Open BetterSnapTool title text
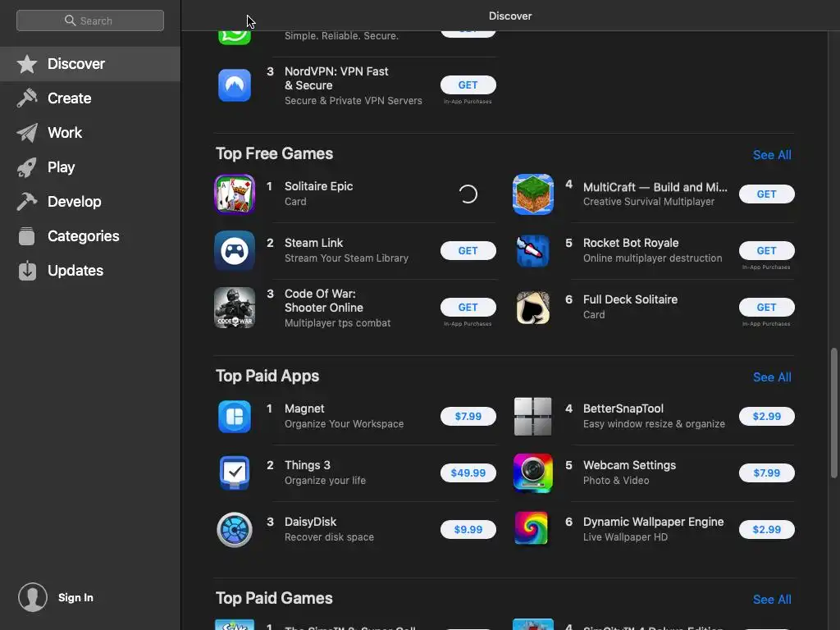Screen dimensions: 840x630 [x=623, y=409]
